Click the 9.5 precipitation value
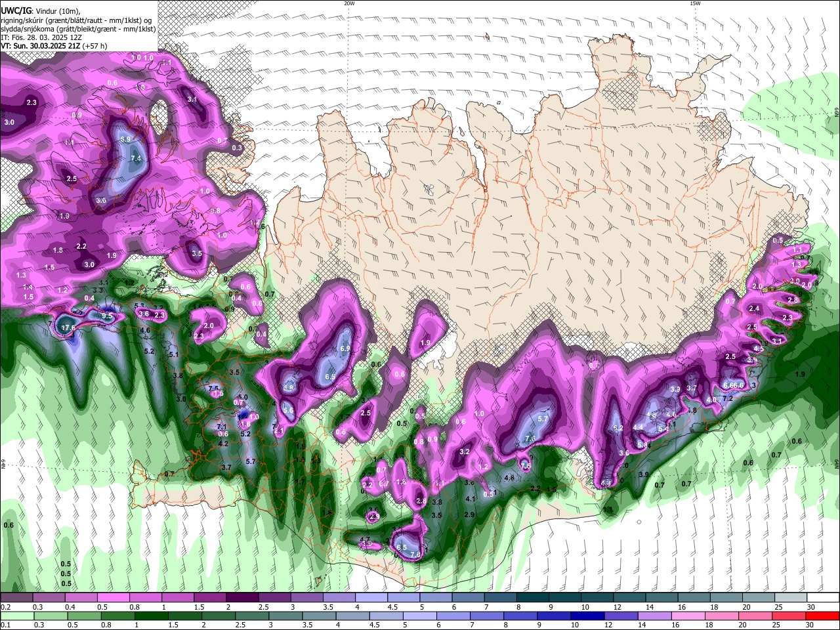Image resolution: width=840 pixels, height=630 pixels. [x=107, y=316]
